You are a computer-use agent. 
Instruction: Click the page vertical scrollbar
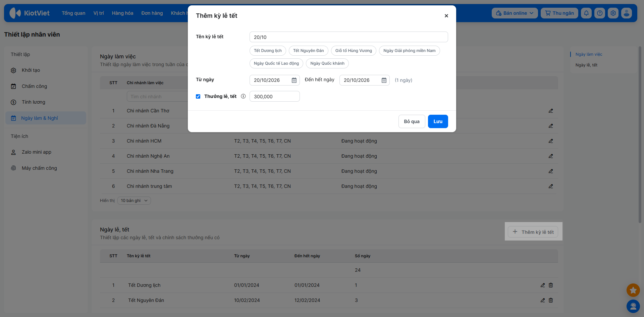point(640,134)
